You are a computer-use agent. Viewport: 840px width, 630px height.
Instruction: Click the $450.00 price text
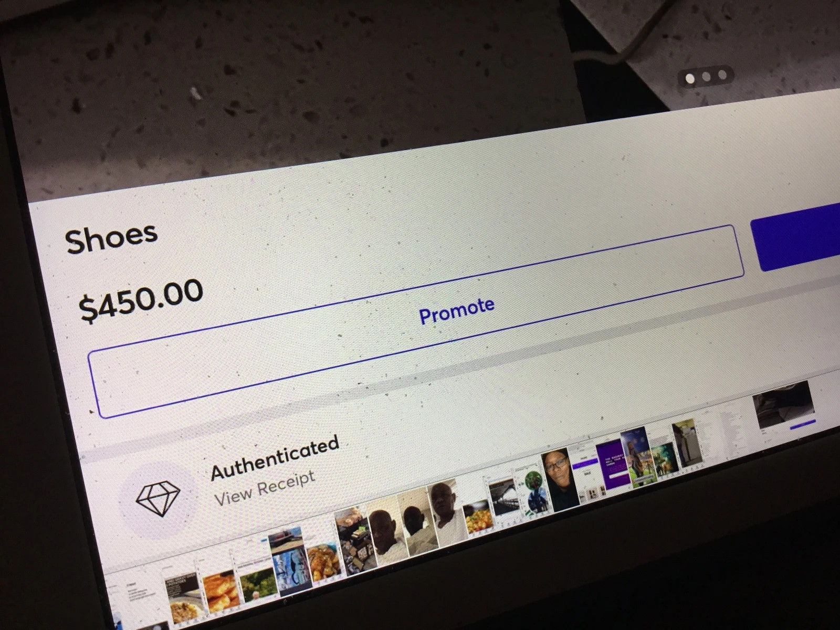click(x=141, y=300)
